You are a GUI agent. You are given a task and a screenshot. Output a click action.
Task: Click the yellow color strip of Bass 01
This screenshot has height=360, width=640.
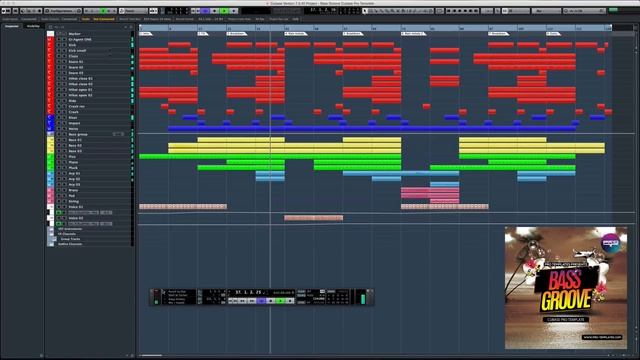[51, 140]
